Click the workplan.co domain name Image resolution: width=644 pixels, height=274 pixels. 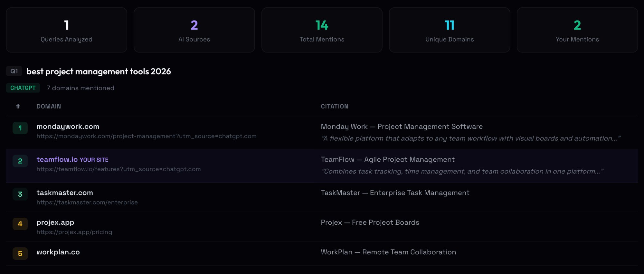click(58, 252)
